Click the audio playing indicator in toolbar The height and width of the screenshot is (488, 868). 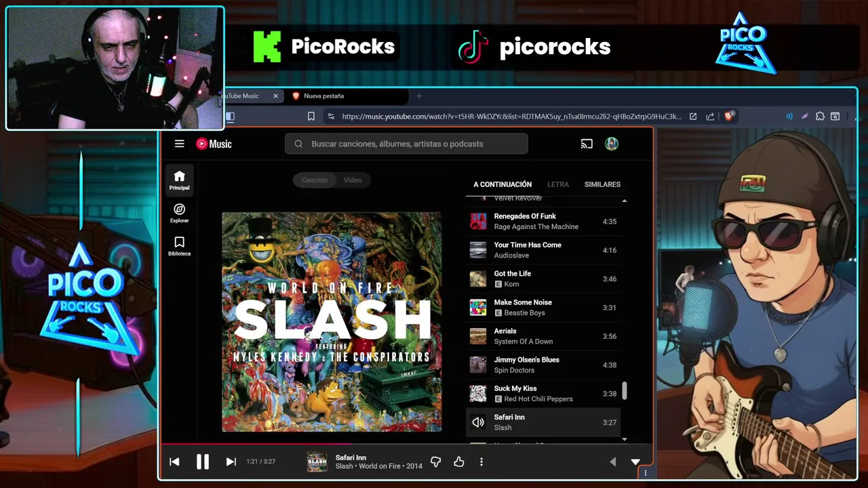(x=789, y=117)
